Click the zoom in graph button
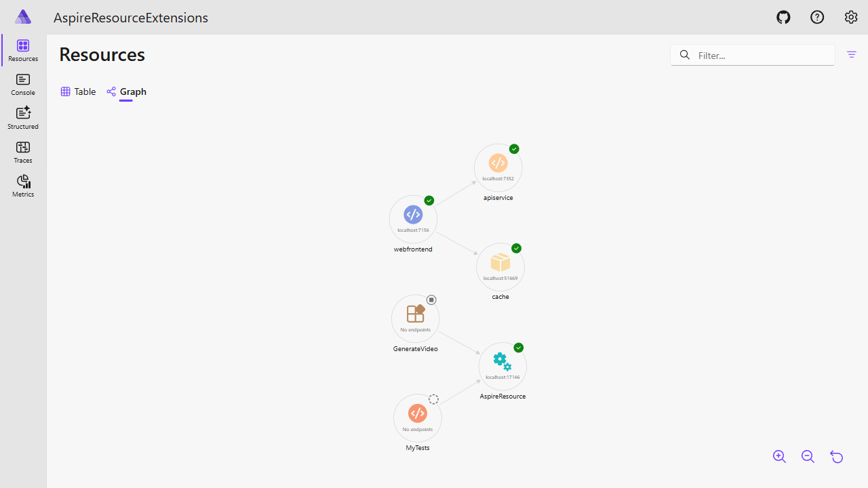 coord(779,457)
